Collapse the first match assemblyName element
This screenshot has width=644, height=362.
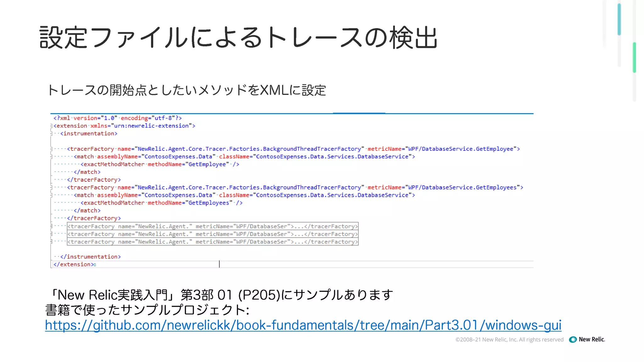[x=51, y=156]
